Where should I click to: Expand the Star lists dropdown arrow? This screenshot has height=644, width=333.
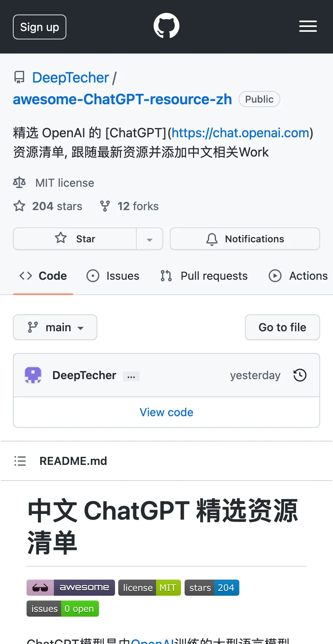pyautogui.click(x=150, y=239)
